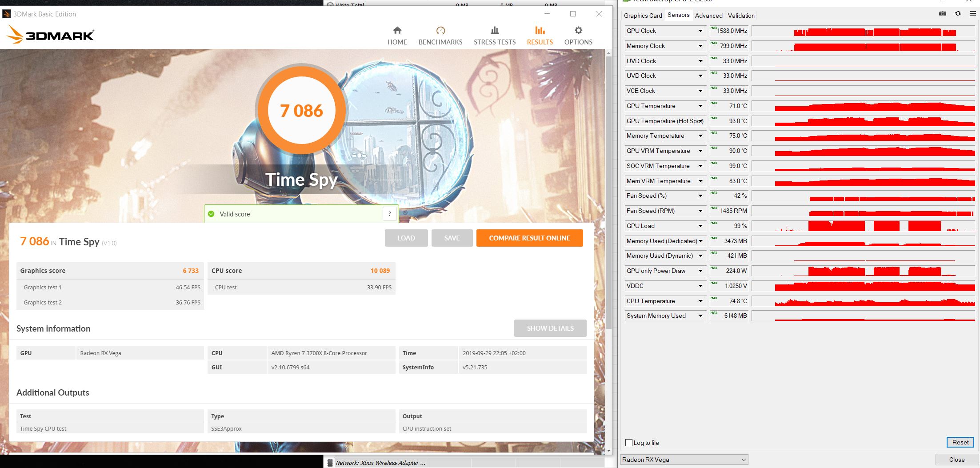This screenshot has height=468, width=980.
Task: Open GPU-Z Validation tab
Action: pyautogui.click(x=741, y=16)
